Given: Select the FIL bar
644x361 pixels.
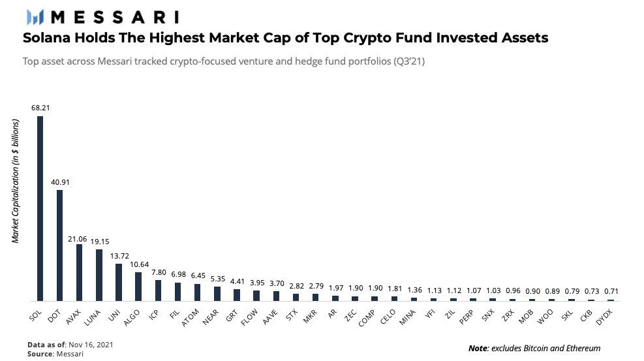Looking at the screenshot, I should [178, 292].
